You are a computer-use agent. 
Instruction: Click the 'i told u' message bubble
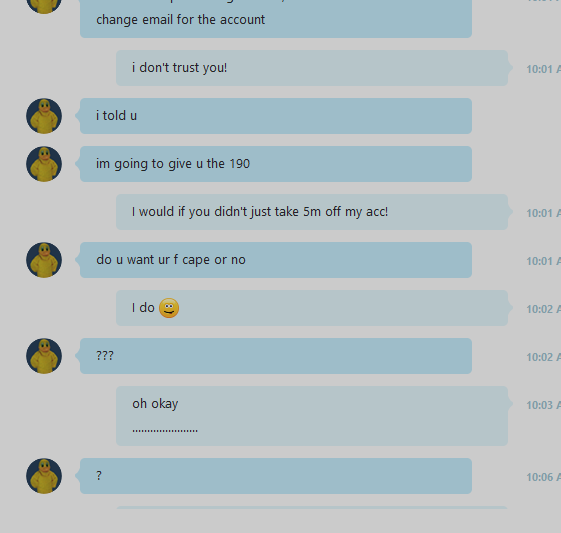click(x=276, y=116)
